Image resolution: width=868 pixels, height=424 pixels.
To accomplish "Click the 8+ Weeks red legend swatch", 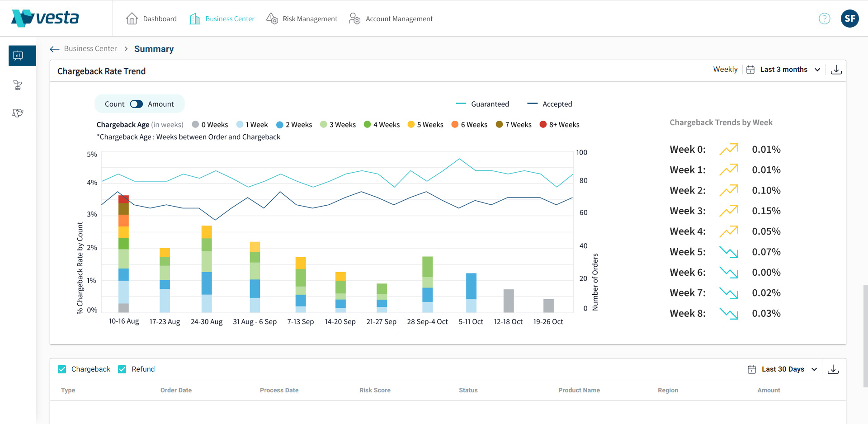I will [543, 125].
